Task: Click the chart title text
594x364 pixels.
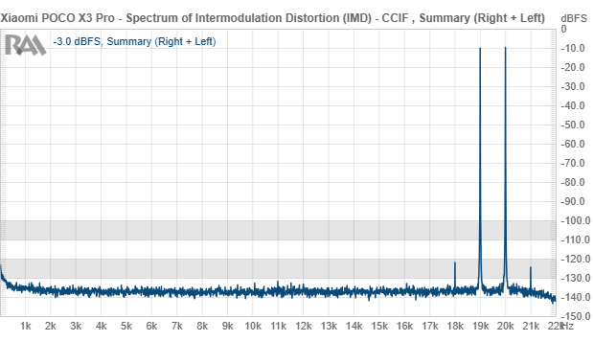Action: [x=273, y=18]
